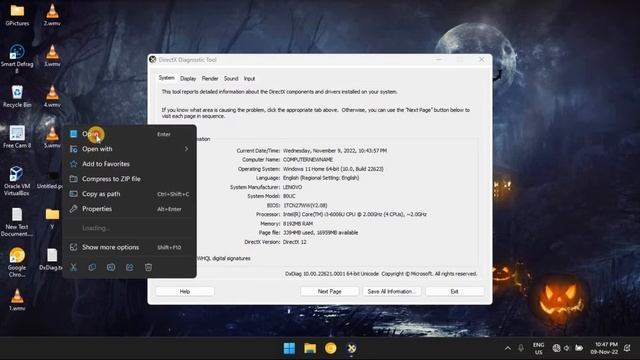Screen dimensions: 640x360
Task: Click the Cut icon in context menu
Action: tap(73, 267)
